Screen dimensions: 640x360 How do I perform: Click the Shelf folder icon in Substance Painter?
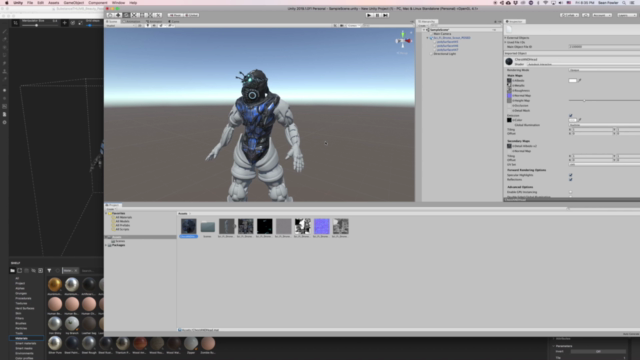pyautogui.click(x=13, y=271)
